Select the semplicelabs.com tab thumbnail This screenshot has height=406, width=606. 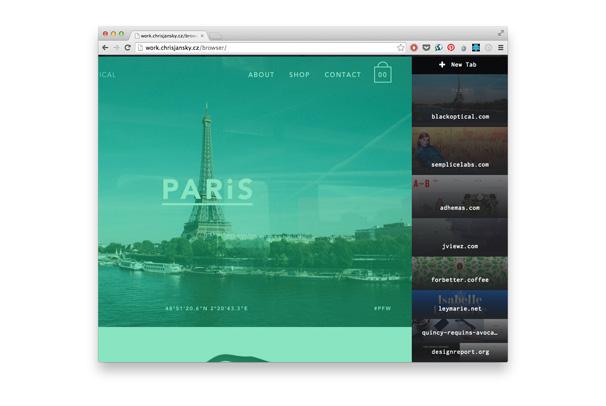tap(459, 150)
